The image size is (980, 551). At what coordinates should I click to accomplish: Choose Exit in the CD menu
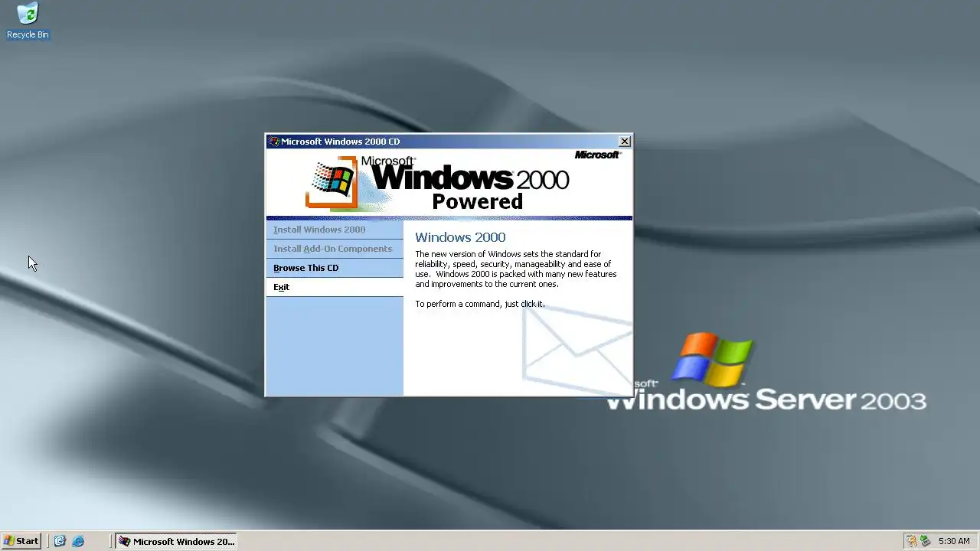(x=335, y=287)
